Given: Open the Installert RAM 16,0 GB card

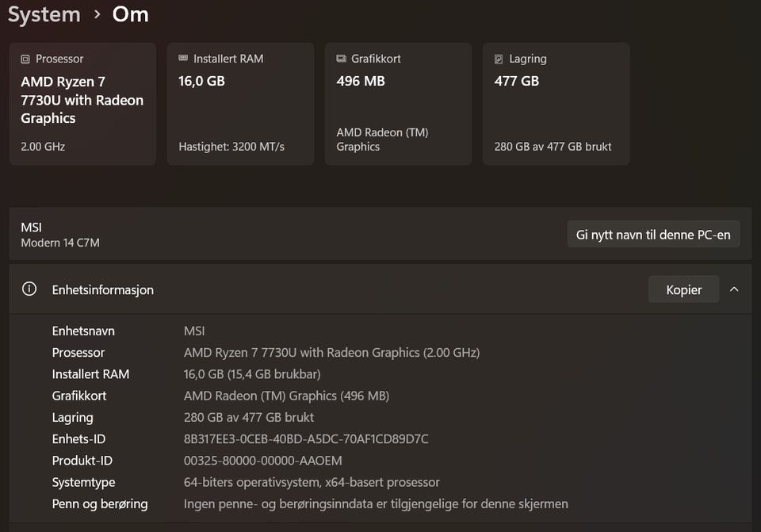Looking at the screenshot, I should 240,104.
